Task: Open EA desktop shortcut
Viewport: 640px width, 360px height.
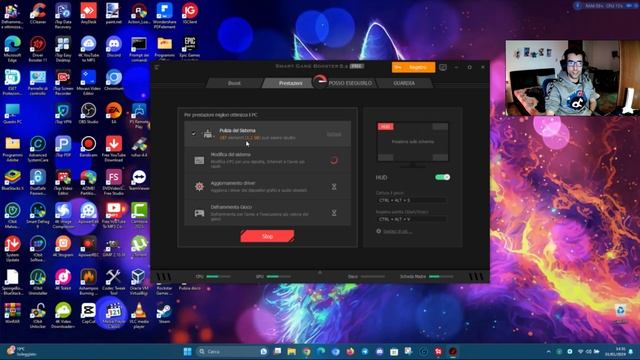Action: [113, 113]
